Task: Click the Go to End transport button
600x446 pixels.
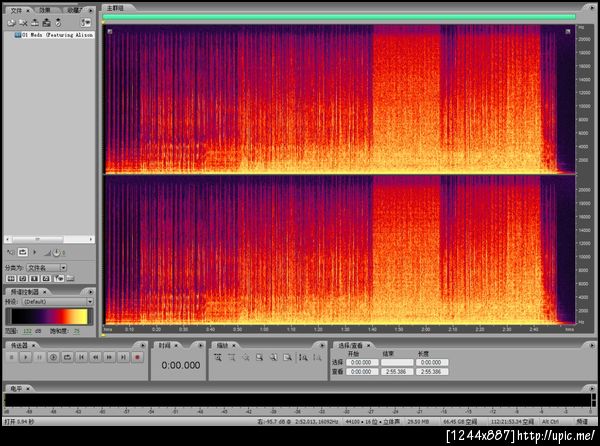Action: pos(124,356)
